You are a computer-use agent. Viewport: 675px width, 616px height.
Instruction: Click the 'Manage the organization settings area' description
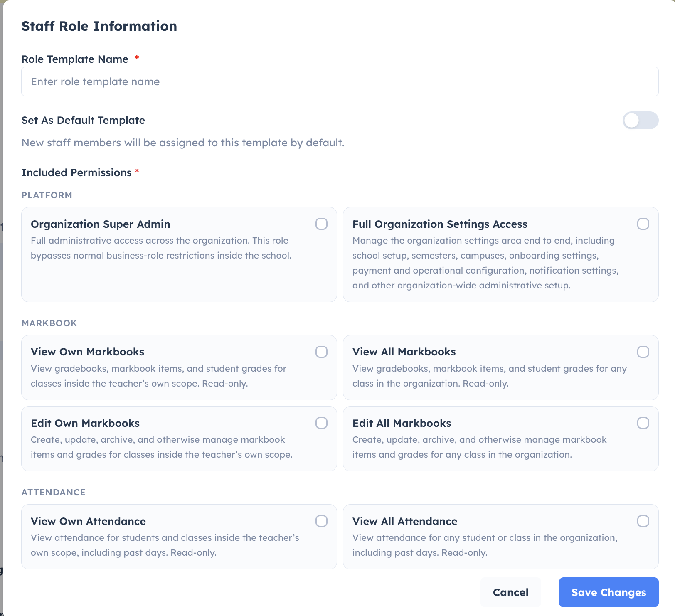[485, 263]
